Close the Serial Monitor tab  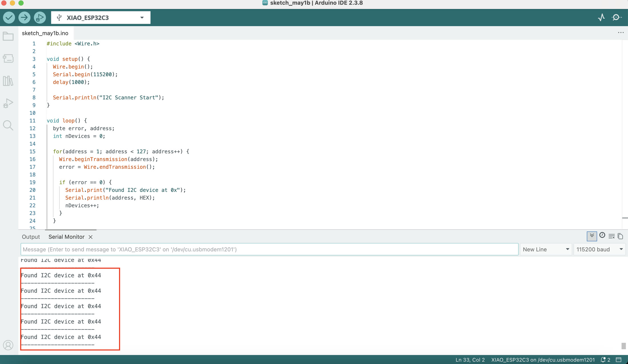tap(90, 237)
